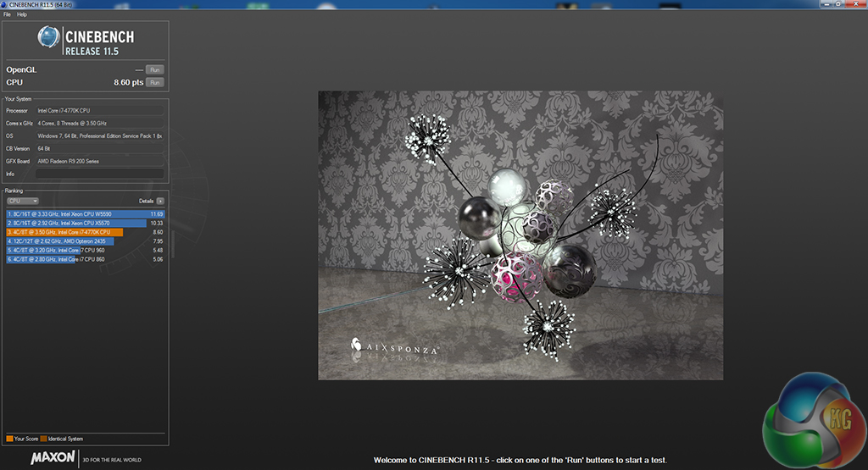Run the CPU benchmark test
Viewport: 868px width, 470px height.
155,82
